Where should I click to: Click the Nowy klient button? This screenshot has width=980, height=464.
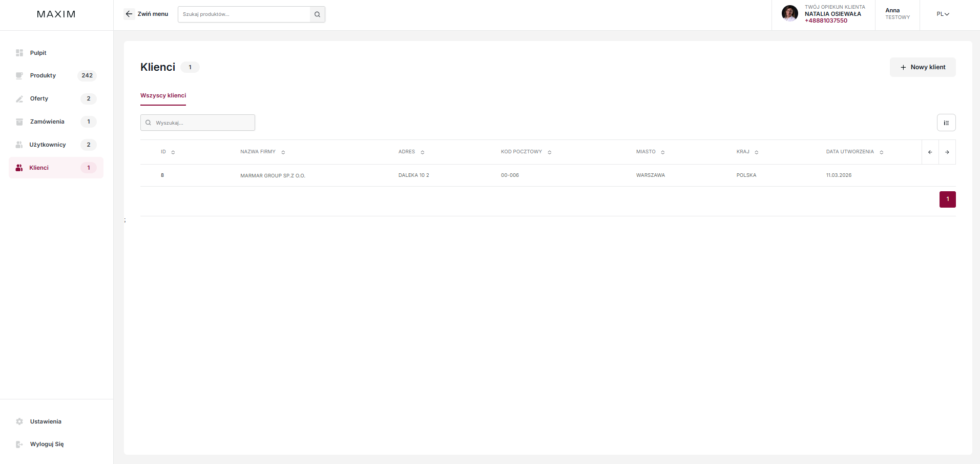coord(922,67)
